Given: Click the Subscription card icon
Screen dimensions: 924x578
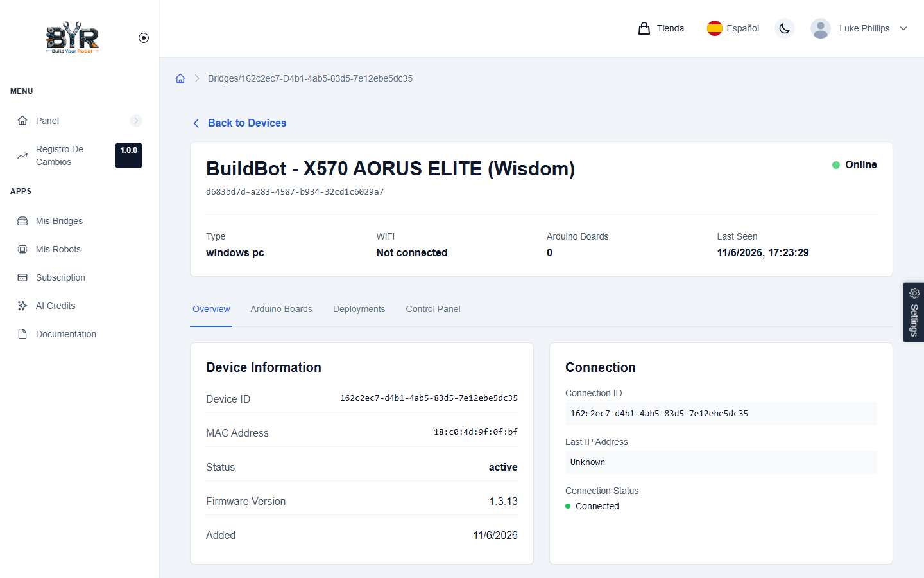Looking at the screenshot, I should pos(22,277).
